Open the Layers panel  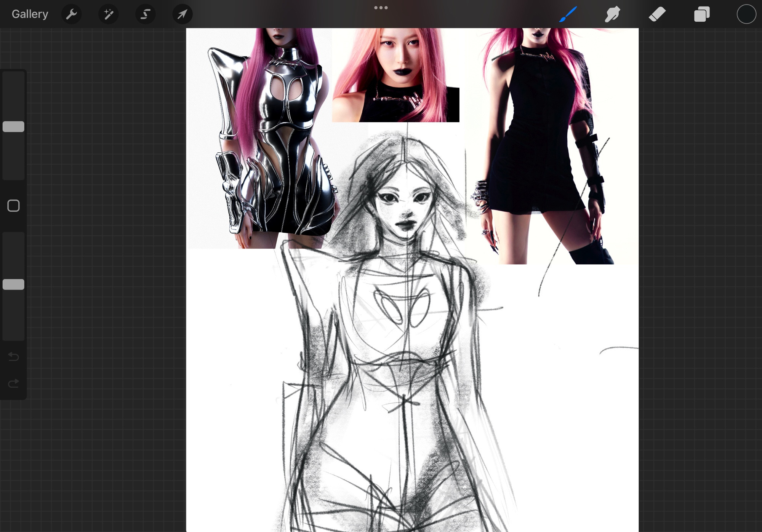pyautogui.click(x=701, y=14)
